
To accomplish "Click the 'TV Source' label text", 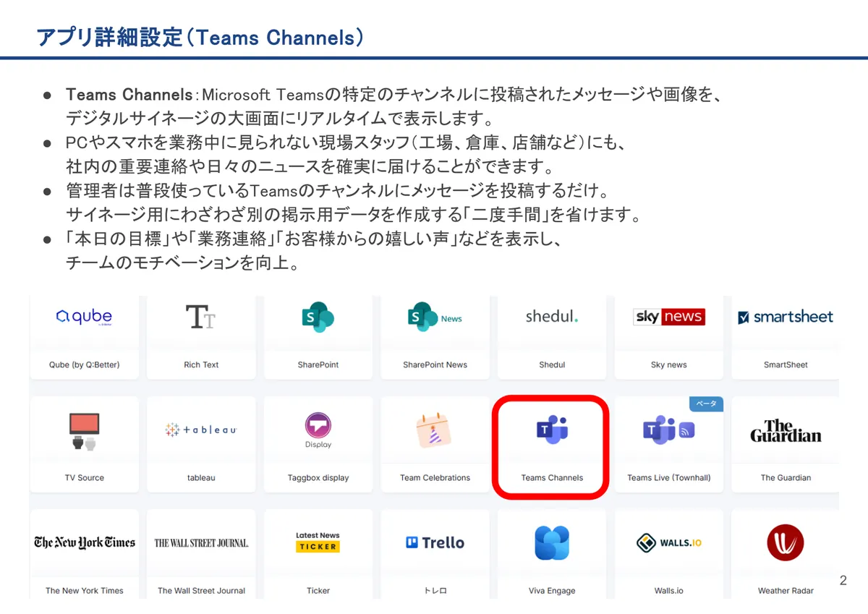I will [85, 477].
